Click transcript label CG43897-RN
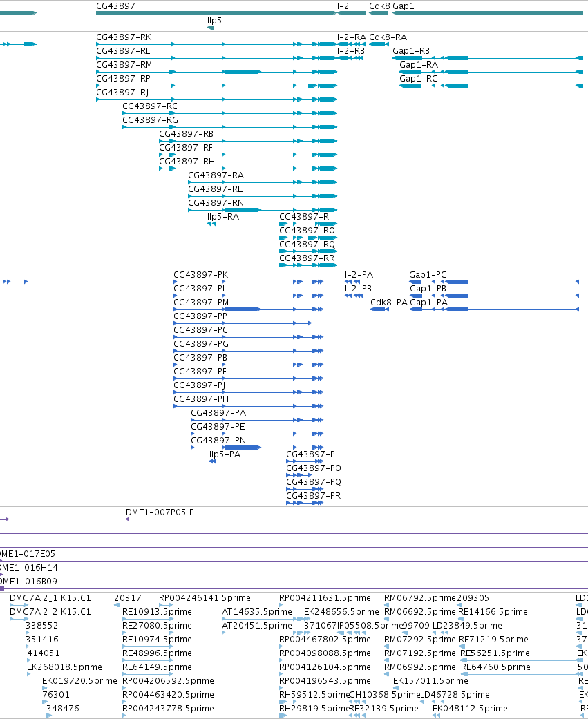 point(216,202)
